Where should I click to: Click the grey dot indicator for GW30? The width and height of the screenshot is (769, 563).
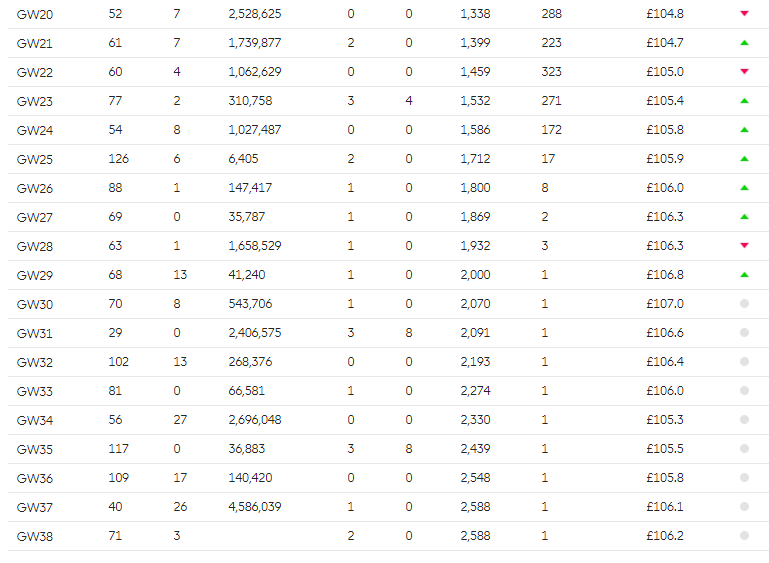tap(744, 304)
